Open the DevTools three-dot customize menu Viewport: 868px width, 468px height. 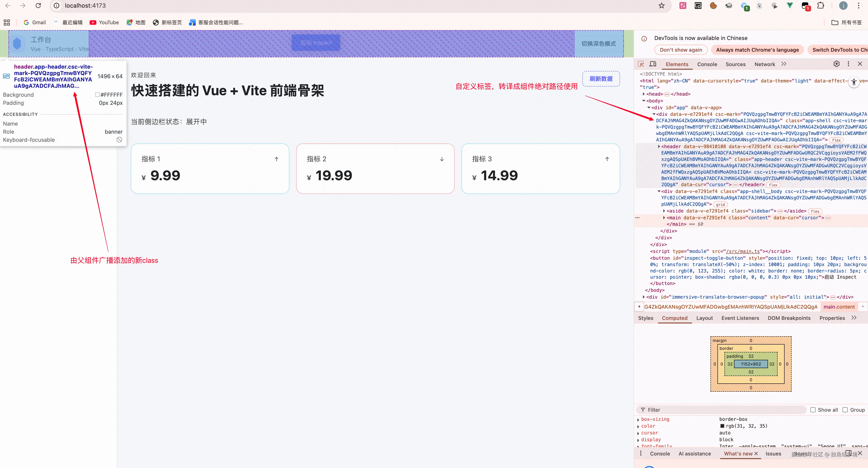coord(848,64)
